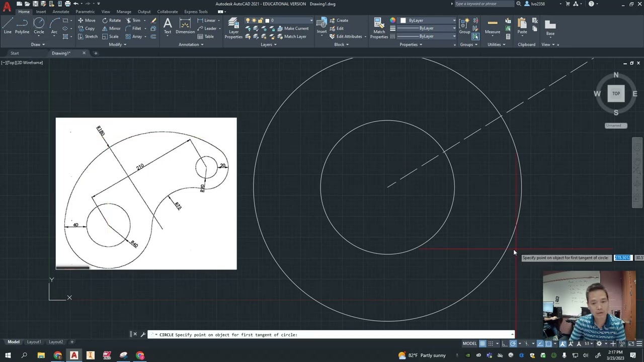Select the Circle tool in Draw panel
This screenshot has width=644, height=362.
(x=39, y=26)
